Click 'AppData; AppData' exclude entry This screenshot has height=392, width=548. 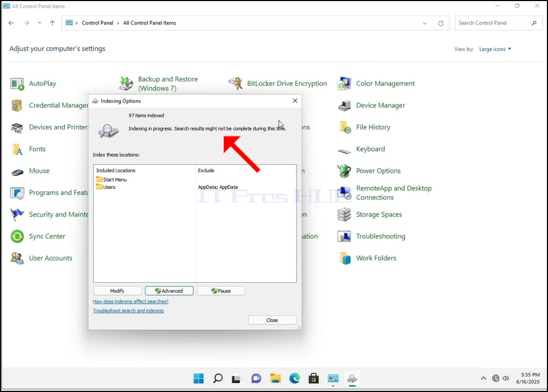[217, 187]
